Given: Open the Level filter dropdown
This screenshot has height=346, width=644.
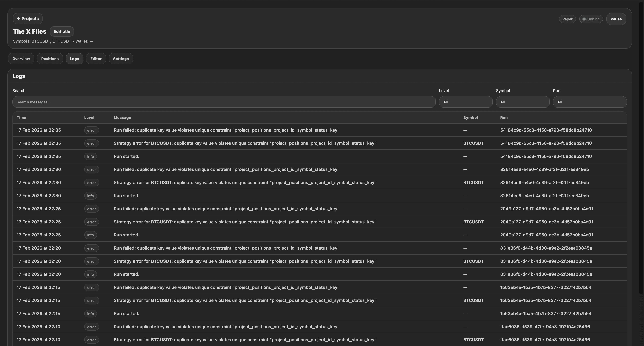Looking at the screenshot, I should pos(466,102).
